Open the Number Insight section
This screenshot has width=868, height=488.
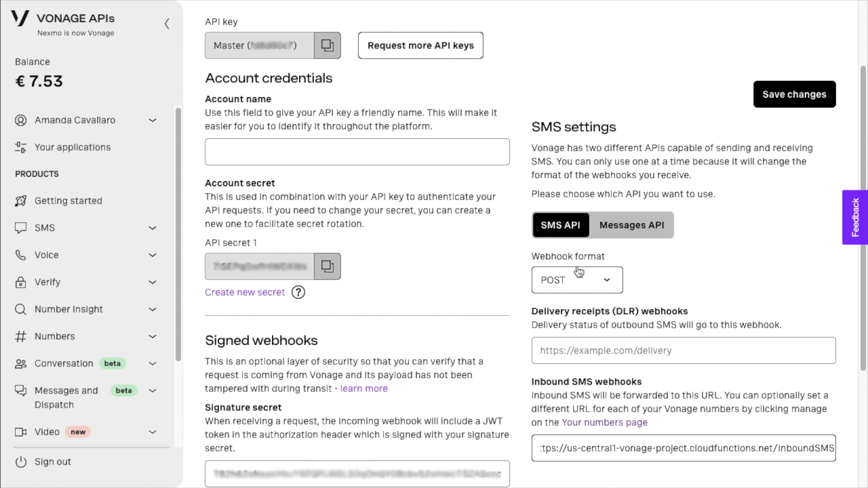point(69,309)
